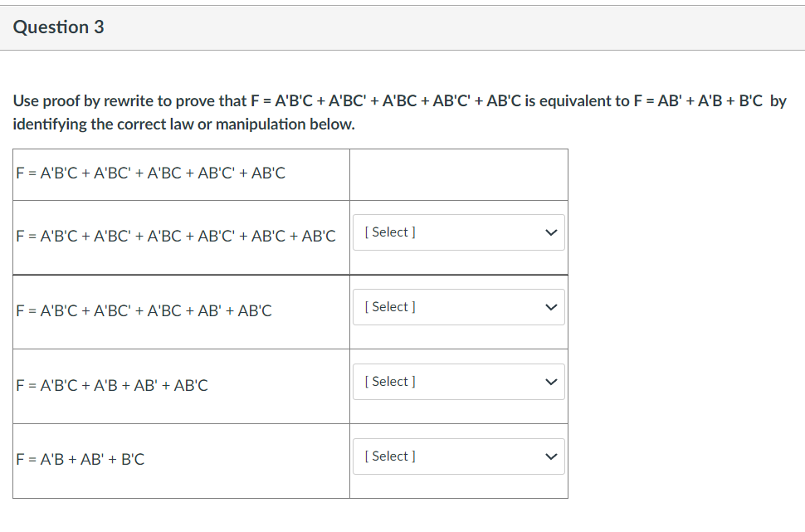Open dropdown beside the duplicated AB'C term row
This screenshot has height=532, width=805.
[458, 232]
